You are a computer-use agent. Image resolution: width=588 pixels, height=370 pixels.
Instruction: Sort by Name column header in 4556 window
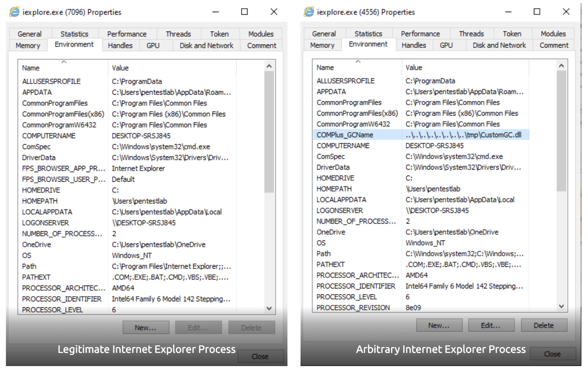357,68
